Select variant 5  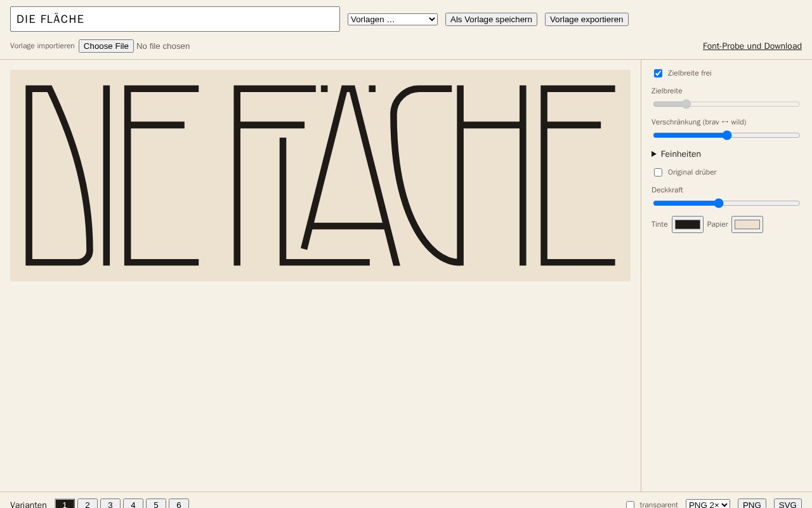pyautogui.click(x=156, y=504)
